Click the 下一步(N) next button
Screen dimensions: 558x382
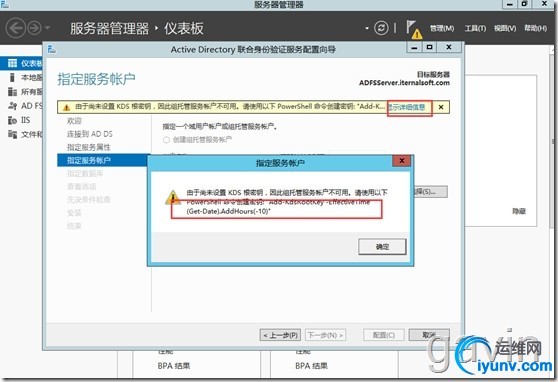tap(325, 335)
